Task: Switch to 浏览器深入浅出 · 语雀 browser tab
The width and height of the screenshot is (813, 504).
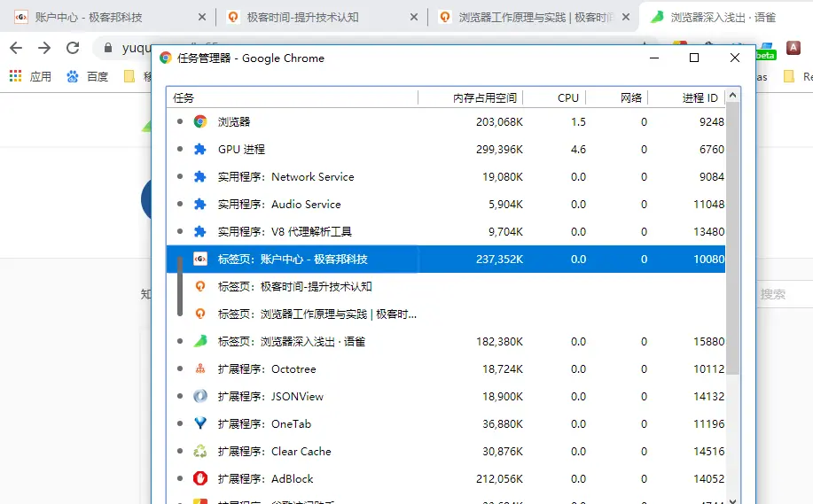Action: tap(726, 17)
